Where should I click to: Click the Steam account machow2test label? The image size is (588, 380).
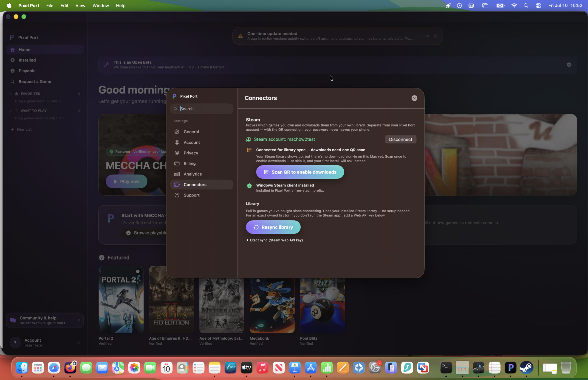[x=284, y=139]
